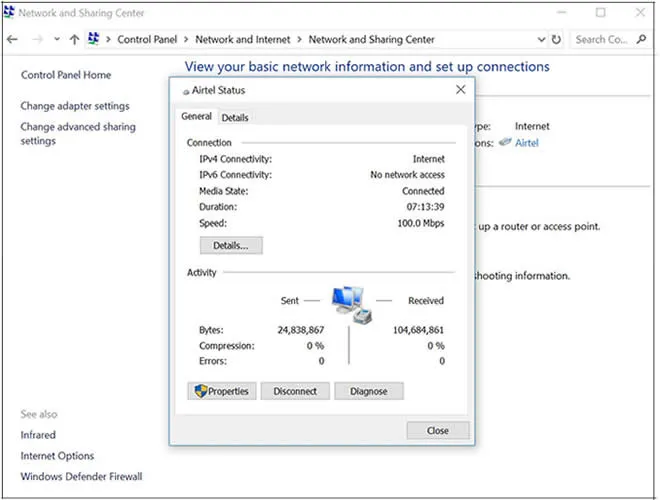Open the shielded Properties button

click(222, 391)
